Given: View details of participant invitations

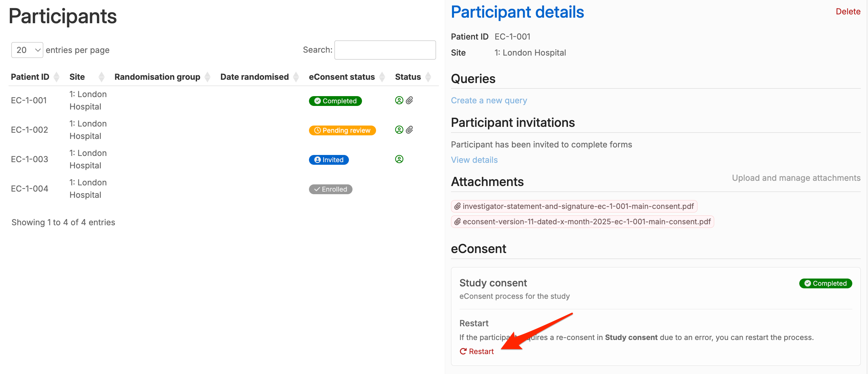Looking at the screenshot, I should (474, 160).
